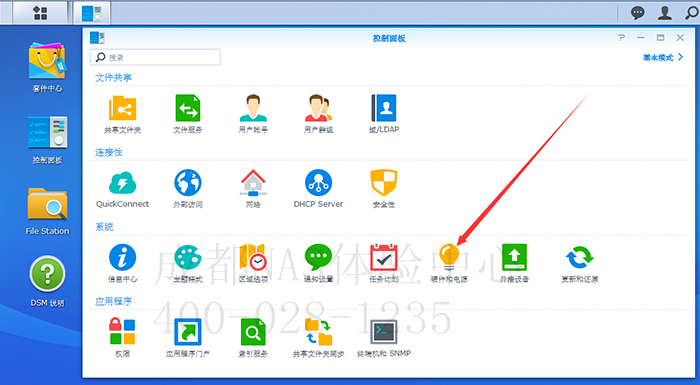Open Notification (通知设置) chat bubble icon

pyautogui.click(x=318, y=257)
